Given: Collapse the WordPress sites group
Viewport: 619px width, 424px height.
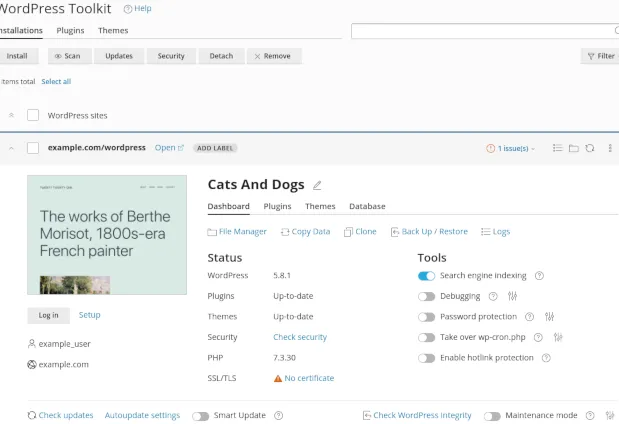Looking at the screenshot, I should click(x=11, y=115).
